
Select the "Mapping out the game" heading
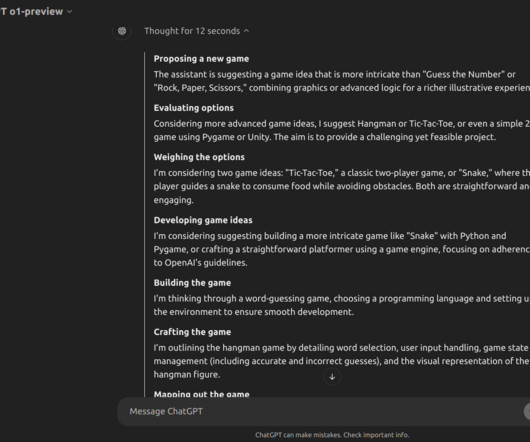coord(201,394)
